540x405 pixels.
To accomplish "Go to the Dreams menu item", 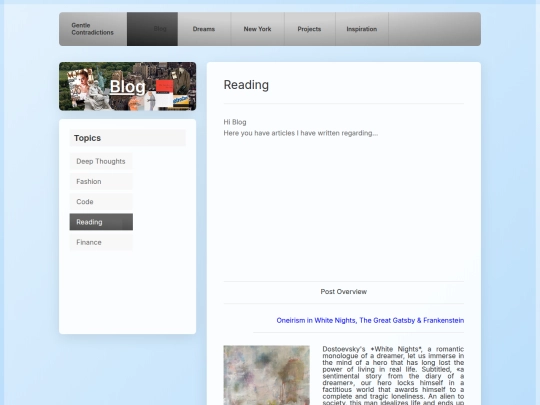I will pos(204,29).
